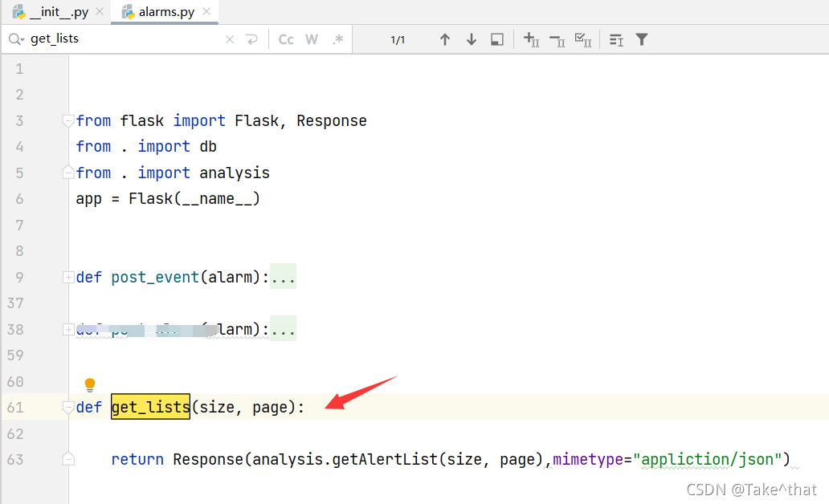
Task: Jump to next occurrence with the down arrow
Action: pyautogui.click(x=472, y=39)
